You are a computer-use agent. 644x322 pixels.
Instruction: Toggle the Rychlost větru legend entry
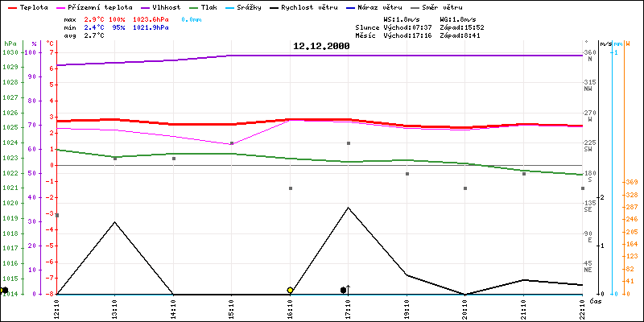click(301, 6)
